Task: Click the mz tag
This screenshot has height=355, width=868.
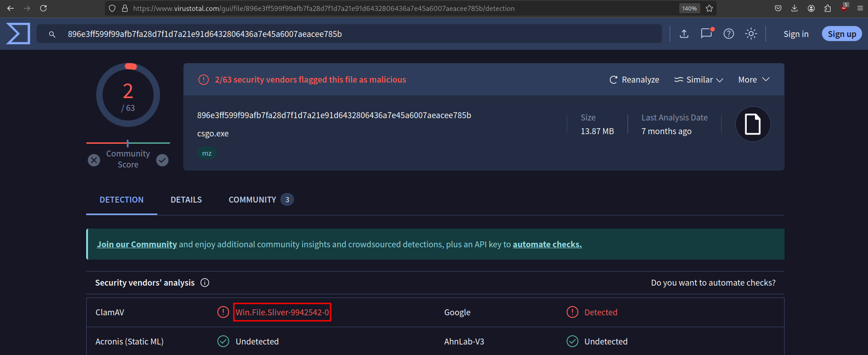Action: click(207, 153)
